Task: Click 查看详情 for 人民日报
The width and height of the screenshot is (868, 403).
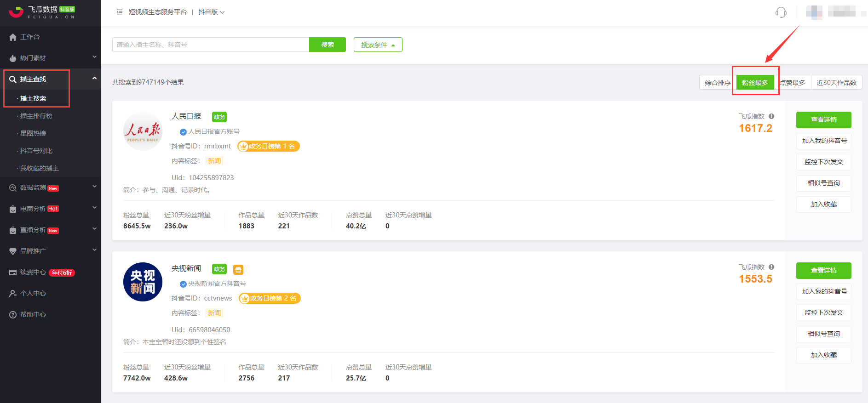Action: click(823, 120)
